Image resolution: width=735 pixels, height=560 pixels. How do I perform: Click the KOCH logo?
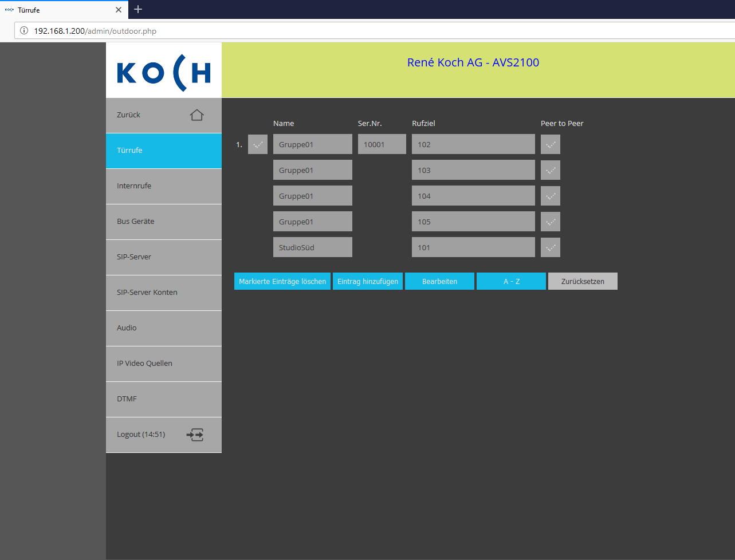pyautogui.click(x=164, y=73)
